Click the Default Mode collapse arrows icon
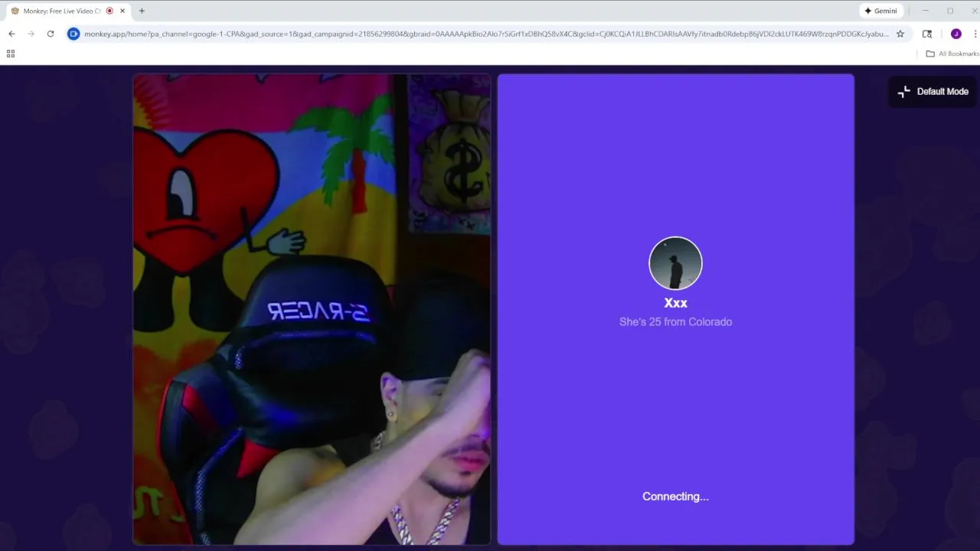 (904, 91)
